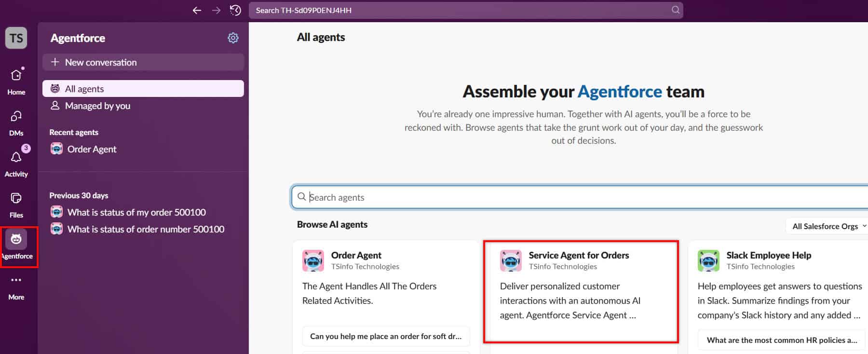The image size is (868, 354).
Task: Open the history clock icon
Action: click(235, 10)
